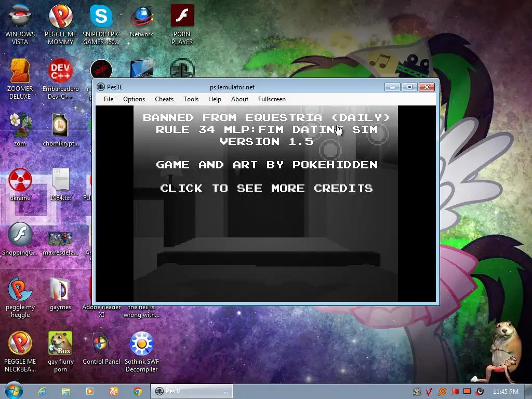Image resolution: width=532 pixels, height=399 pixels.
Task: Select the Network desktop icon
Action: [141, 22]
